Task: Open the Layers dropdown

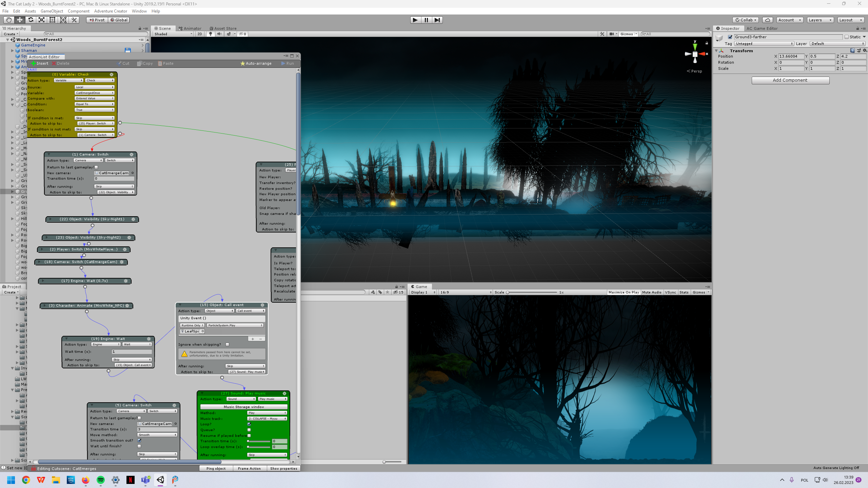Action: point(820,20)
